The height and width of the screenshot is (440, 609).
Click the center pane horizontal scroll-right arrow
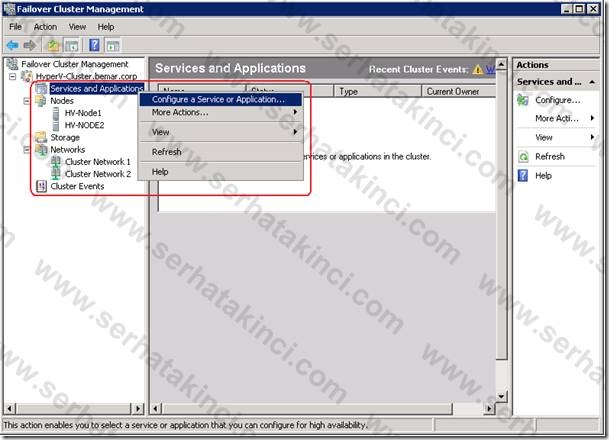[489, 408]
